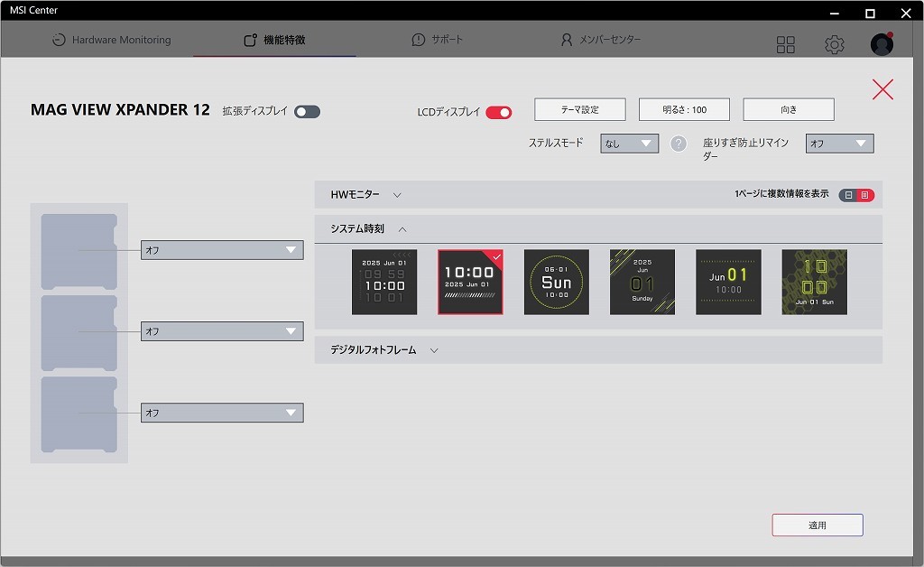Click bottom screen preview panel
Screen dimensions: 924x567
[79, 414]
